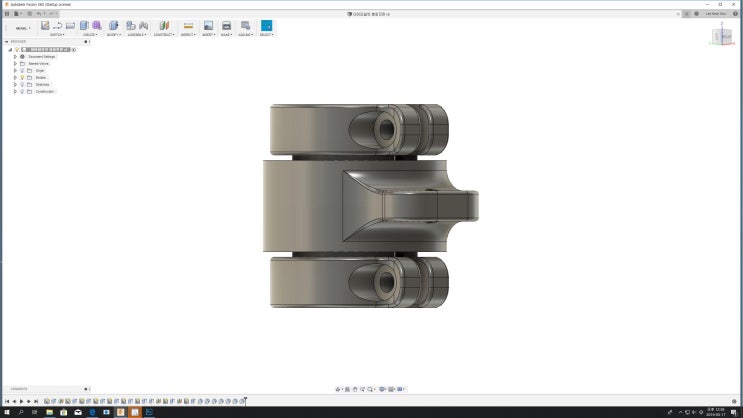
Task: Open the Create Form purple icon
Action: coord(97,26)
